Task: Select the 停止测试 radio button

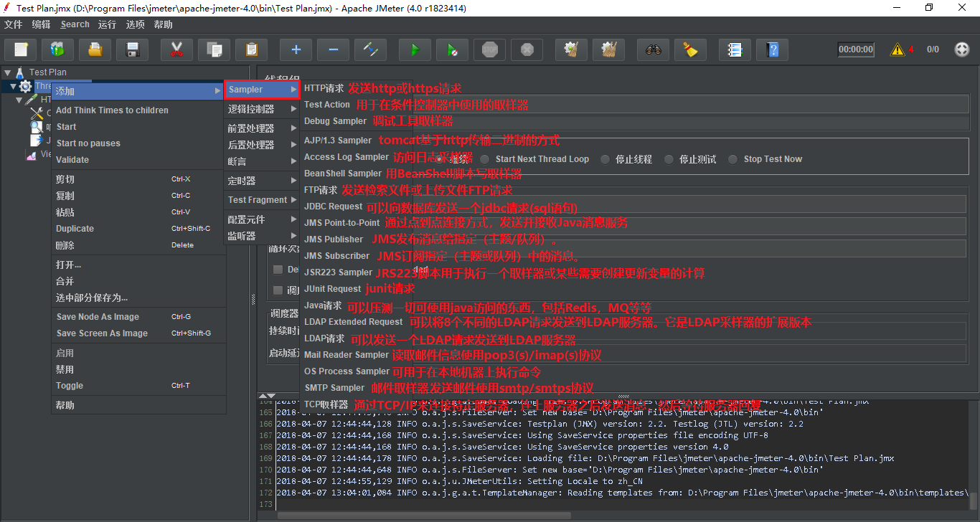Action: (669, 159)
